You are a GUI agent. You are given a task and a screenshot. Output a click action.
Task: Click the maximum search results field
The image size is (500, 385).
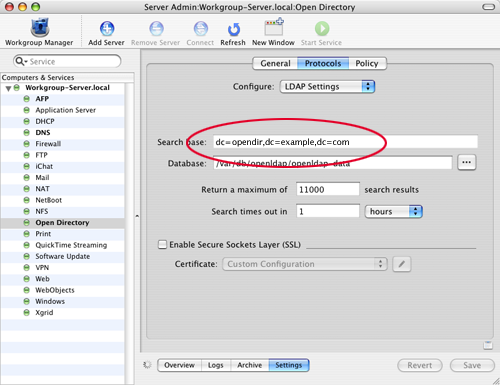pos(328,189)
